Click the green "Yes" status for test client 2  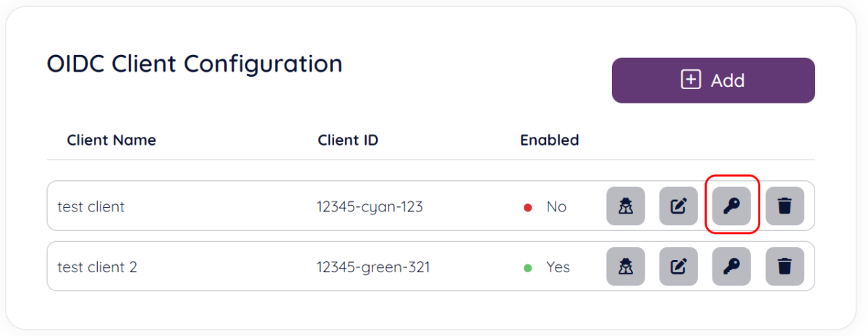[x=558, y=267]
